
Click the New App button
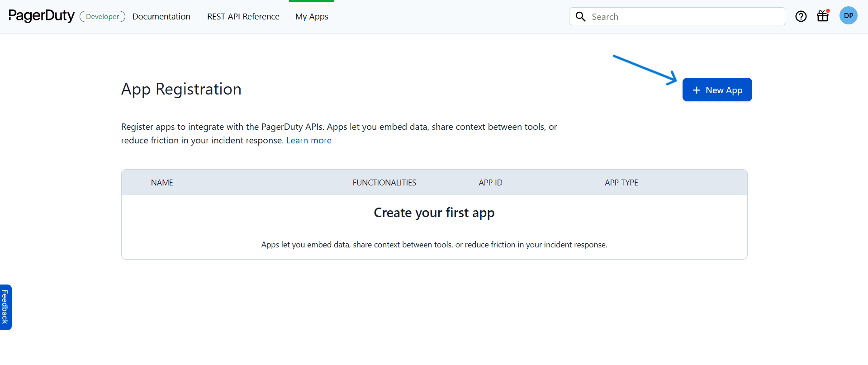coord(717,90)
